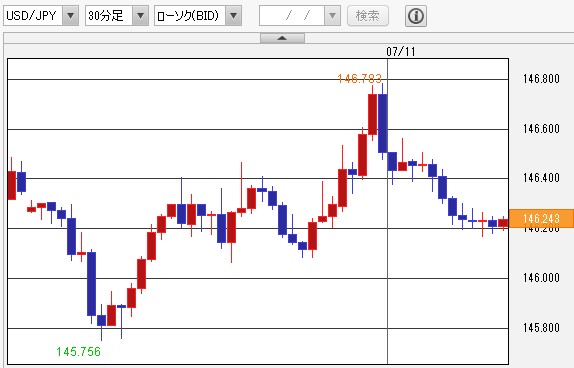Open the ローソク(BID) chart type dropdown arrow
574x368 pixels.
pyautogui.click(x=234, y=16)
